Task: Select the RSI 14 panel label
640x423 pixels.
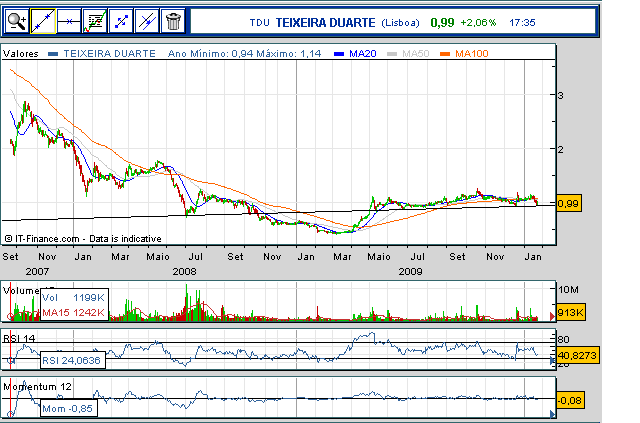Action: click(x=20, y=339)
